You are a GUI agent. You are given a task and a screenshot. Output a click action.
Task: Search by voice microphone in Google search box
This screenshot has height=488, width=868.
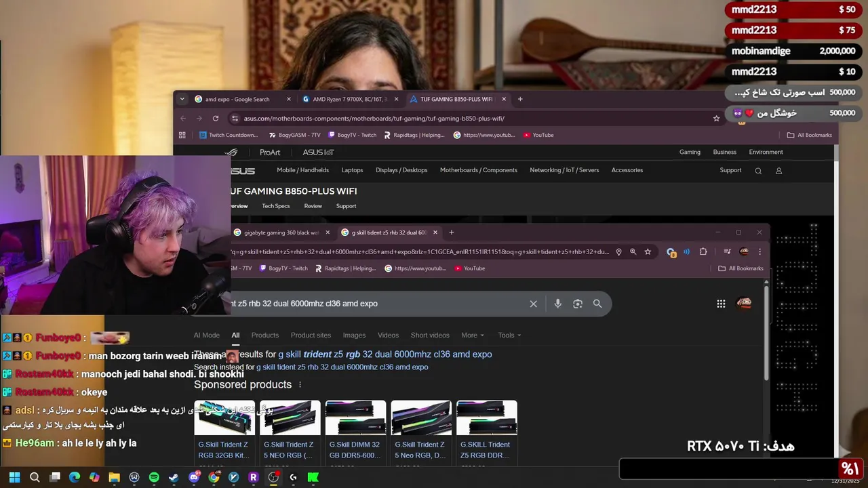coord(557,304)
